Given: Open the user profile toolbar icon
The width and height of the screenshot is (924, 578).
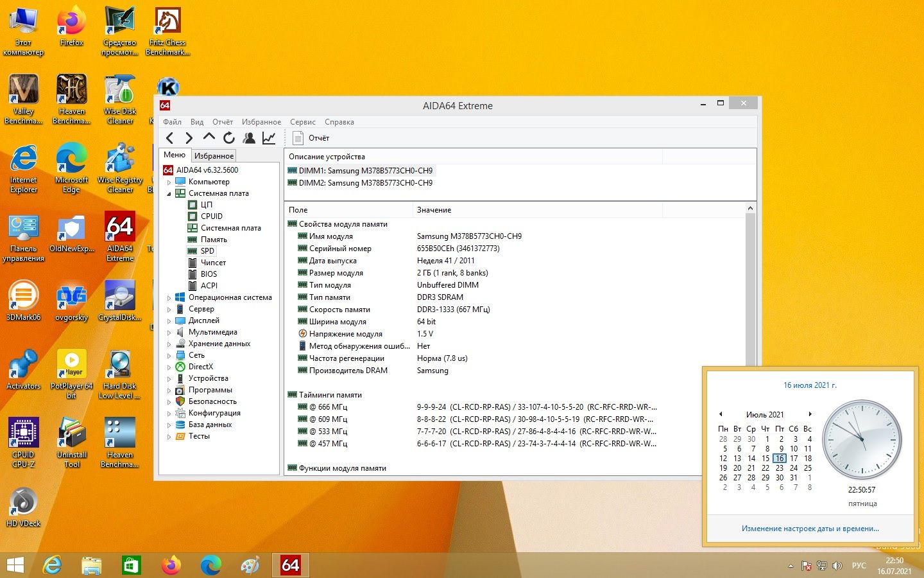Looking at the screenshot, I should 249,138.
